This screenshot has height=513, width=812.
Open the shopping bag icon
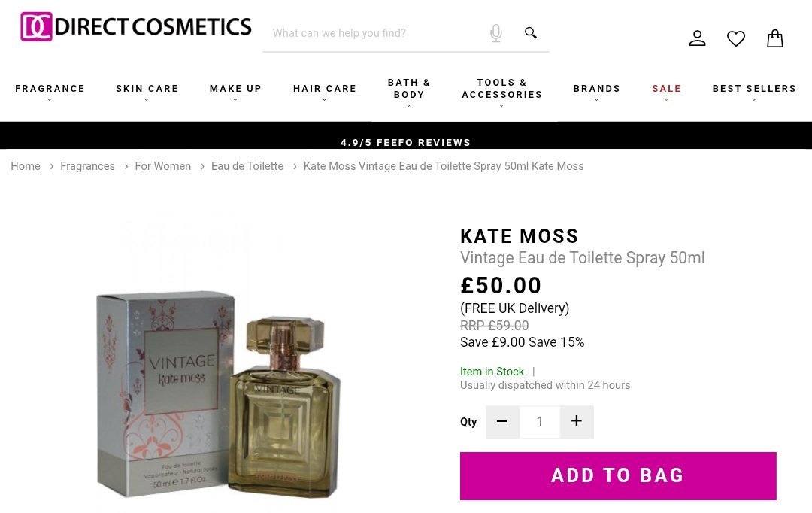[775, 38]
